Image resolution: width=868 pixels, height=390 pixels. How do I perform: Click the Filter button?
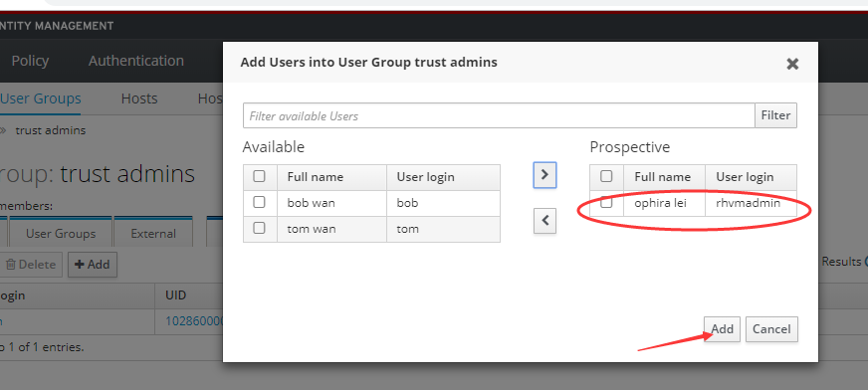(x=775, y=115)
